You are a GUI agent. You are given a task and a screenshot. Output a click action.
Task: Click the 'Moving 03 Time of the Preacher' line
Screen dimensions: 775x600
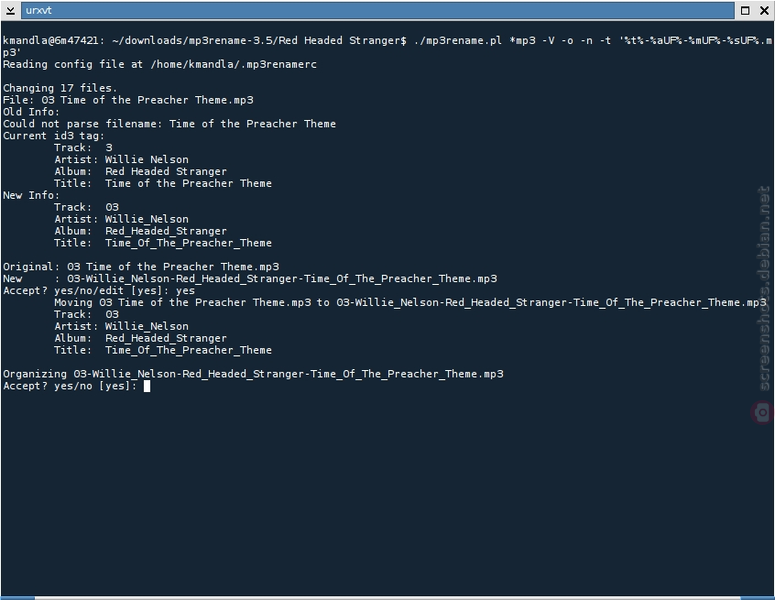coord(410,302)
